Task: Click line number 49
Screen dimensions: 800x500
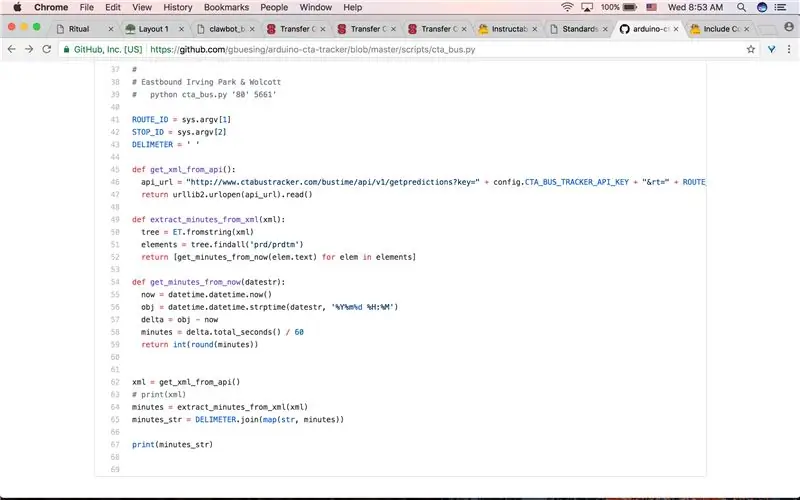Action: tap(115, 219)
